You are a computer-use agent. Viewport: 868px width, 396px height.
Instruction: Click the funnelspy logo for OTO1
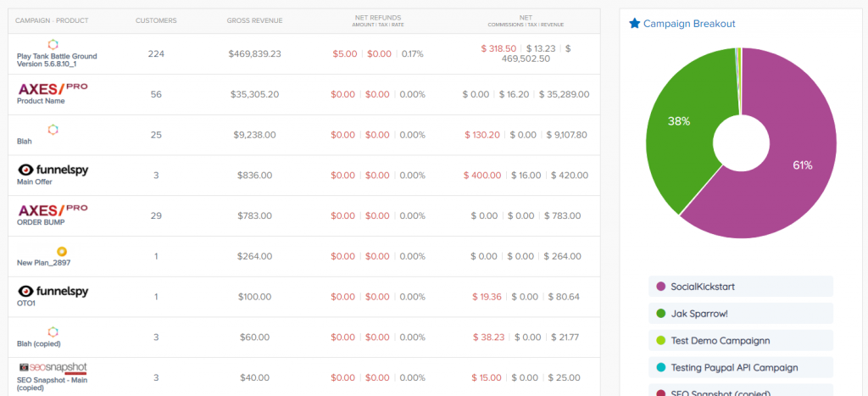click(53, 291)
